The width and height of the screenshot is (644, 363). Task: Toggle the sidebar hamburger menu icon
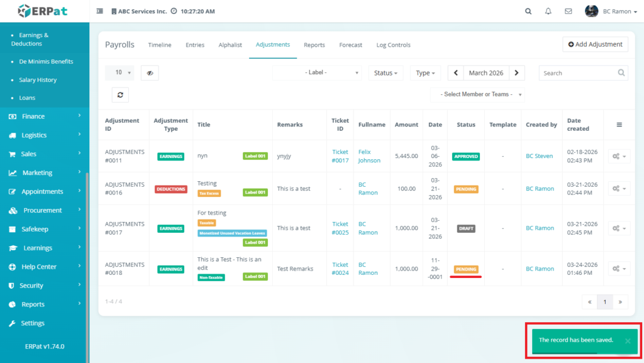(x=100, y=11)
